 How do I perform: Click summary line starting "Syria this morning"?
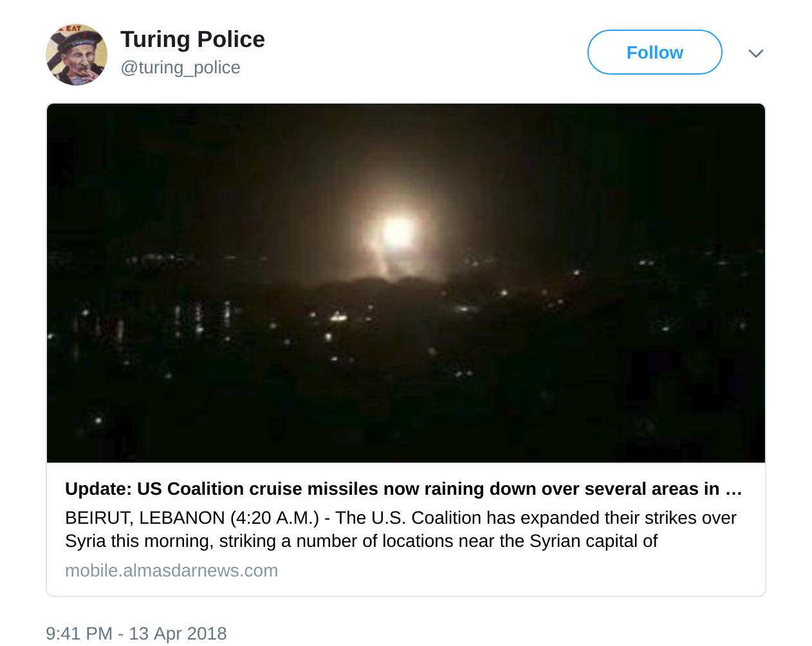tap(360, 541)
